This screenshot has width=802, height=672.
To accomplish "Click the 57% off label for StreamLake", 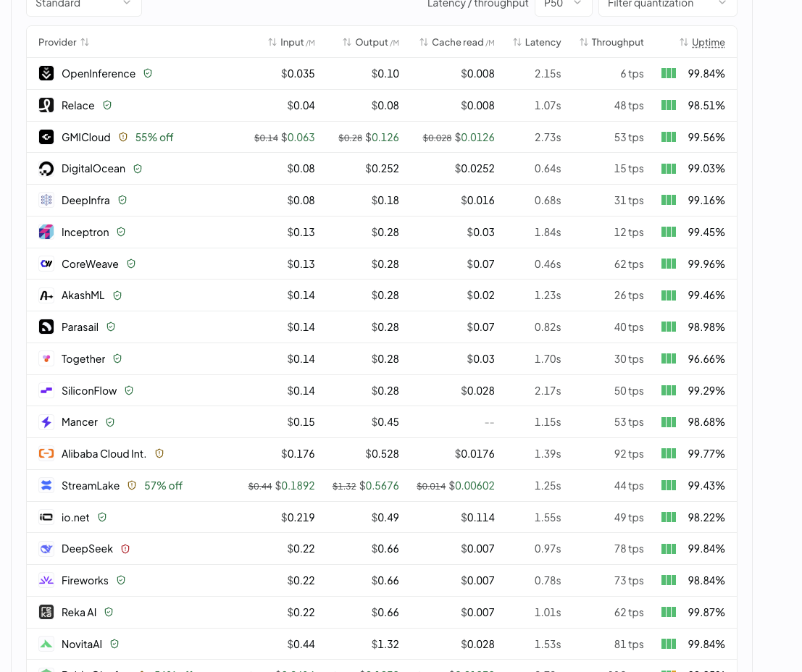I will click(x=163, y=486).
